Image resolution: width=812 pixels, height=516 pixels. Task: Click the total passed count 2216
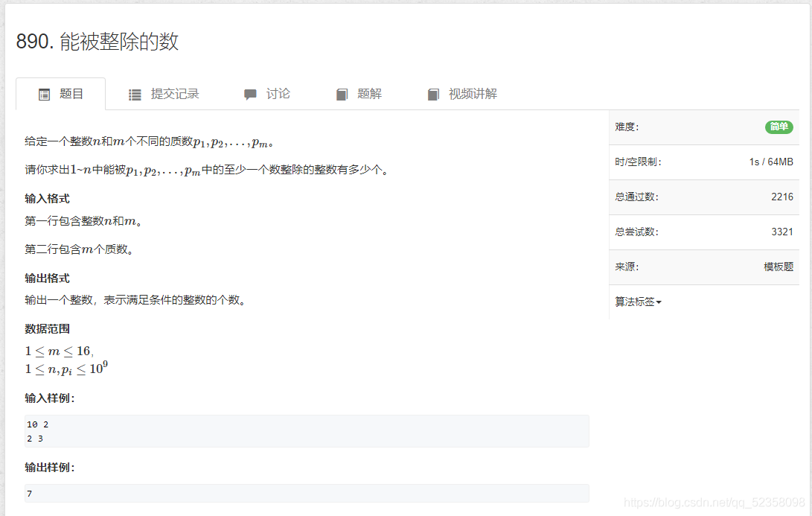pos(782,197)
